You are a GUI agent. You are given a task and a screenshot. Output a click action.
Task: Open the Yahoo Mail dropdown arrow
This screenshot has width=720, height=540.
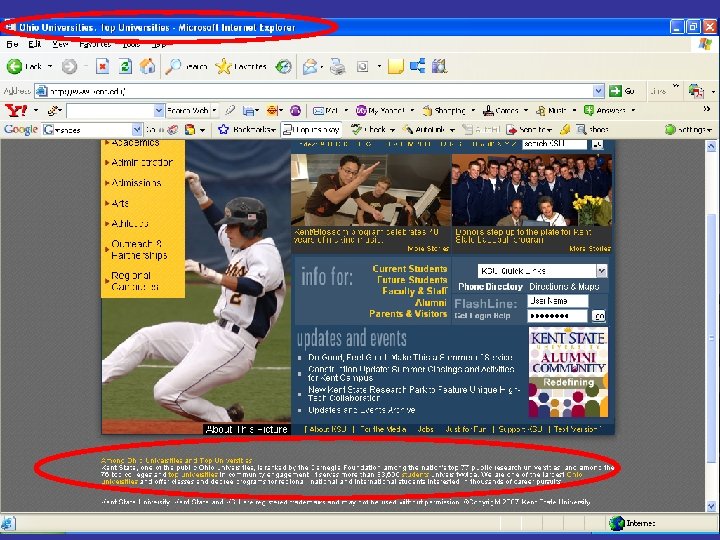coord(346,111)
